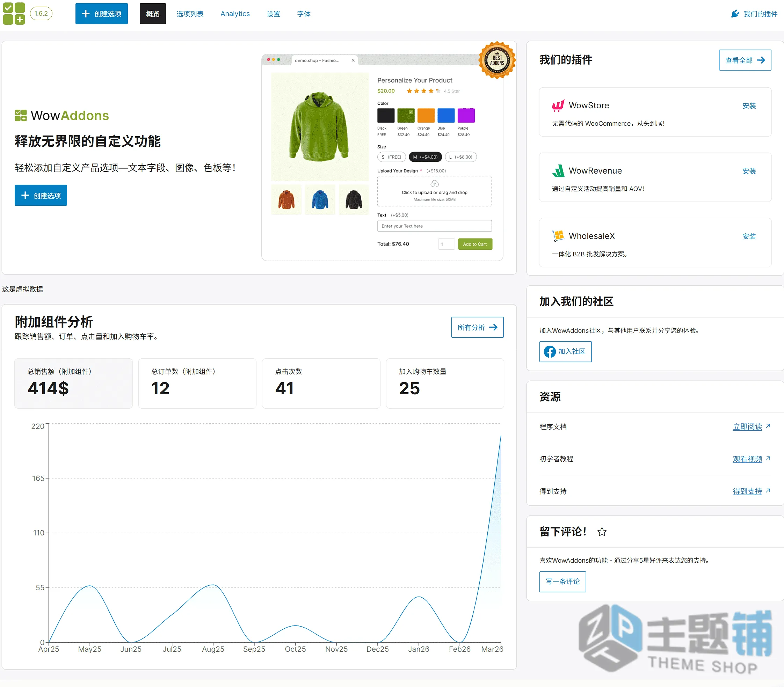Image resolution: width=784 pixels, height=687 pixels.
Task: Click the WholesaleX logo icon
Action: click(x=558, y=236)
